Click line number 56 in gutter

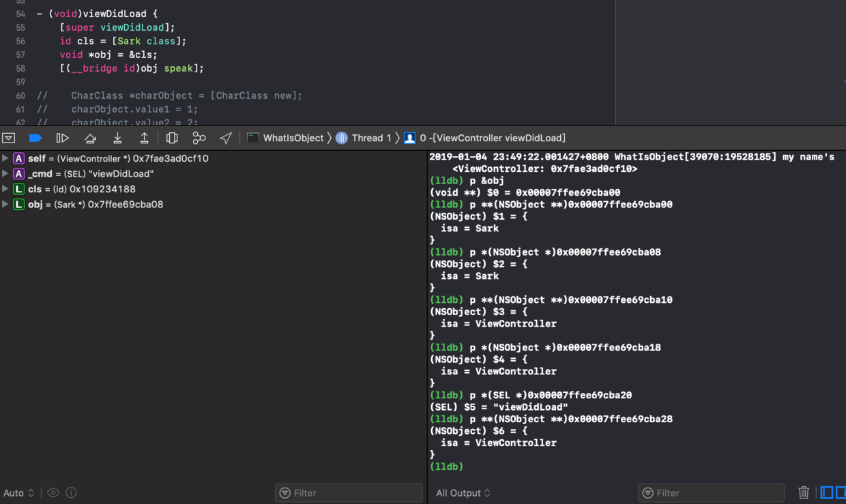coord(20,41)
